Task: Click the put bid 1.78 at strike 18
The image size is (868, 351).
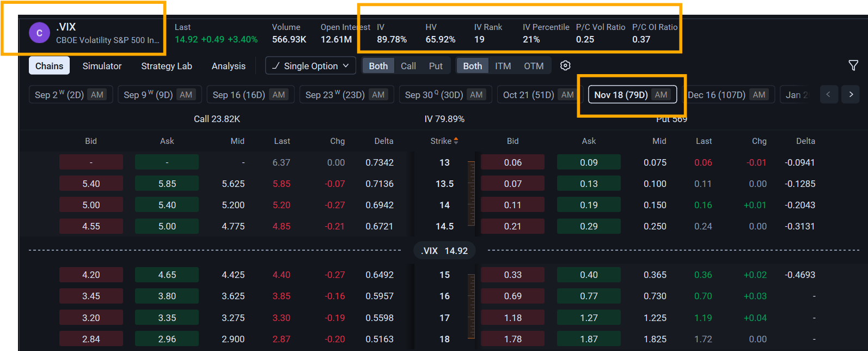Action: point(512,339)
